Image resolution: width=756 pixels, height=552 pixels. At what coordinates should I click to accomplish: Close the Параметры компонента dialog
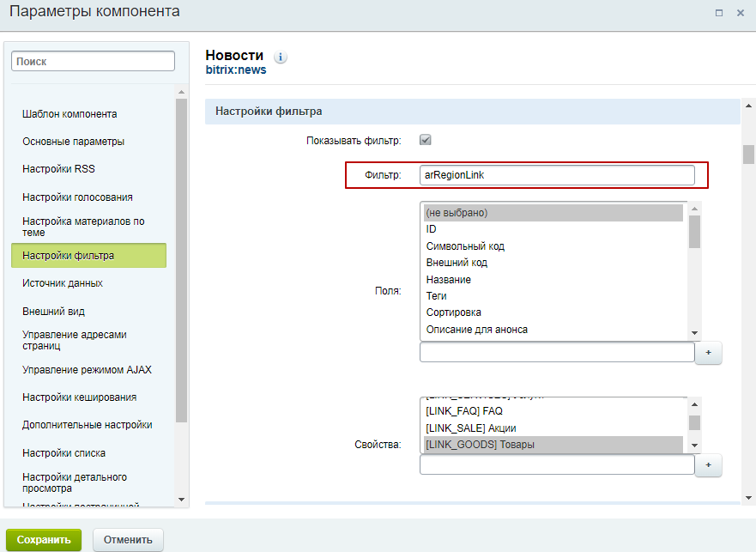pyautogui.click(x=741, y=13)
